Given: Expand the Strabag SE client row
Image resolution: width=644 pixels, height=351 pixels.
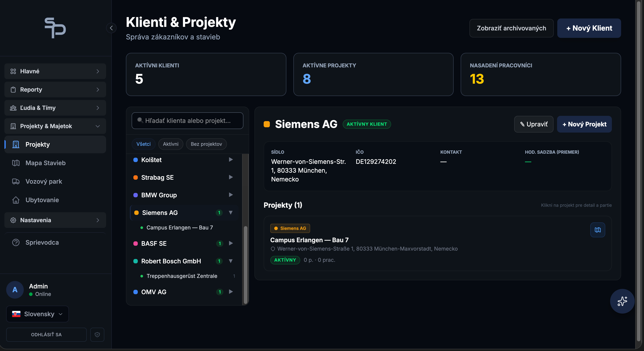Looking at the screenshot, I should click(231, 177).
